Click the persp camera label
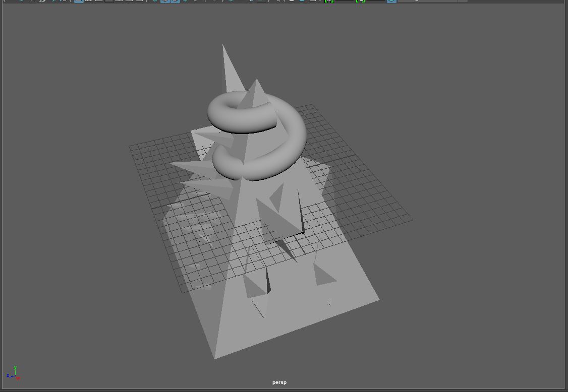This screenshot has height=392, width=568. click(279, 382)
